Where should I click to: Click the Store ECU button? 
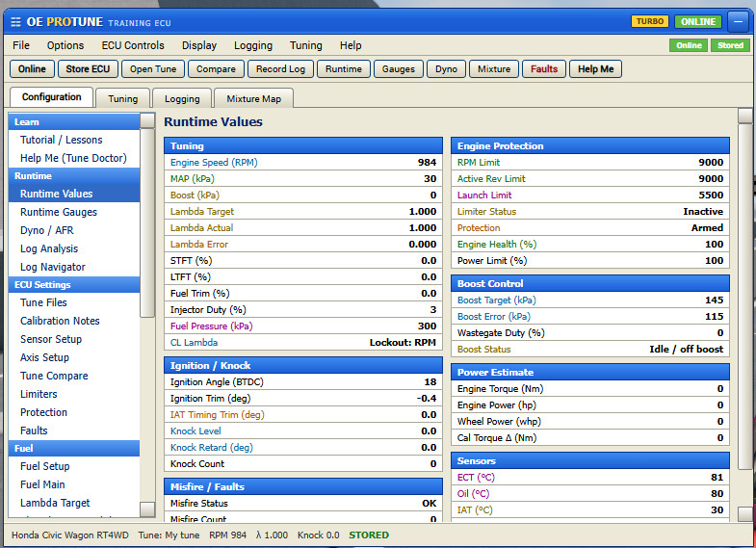click(88, 69)
